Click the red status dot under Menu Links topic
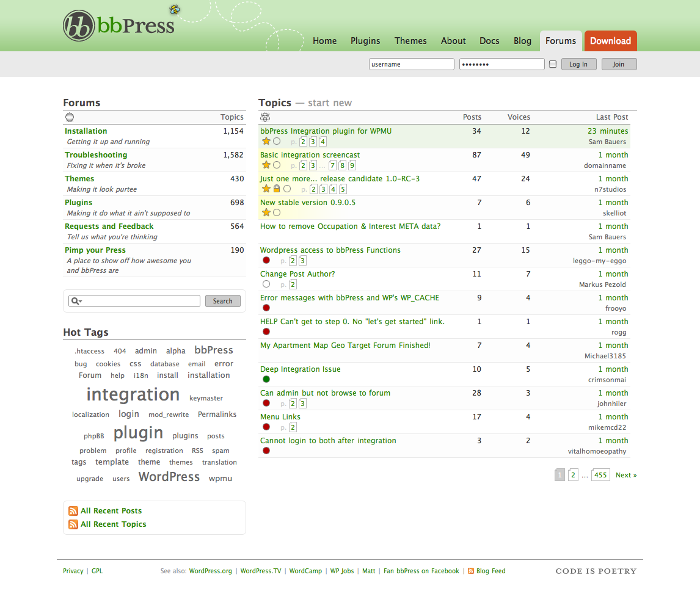The image size is (700, 605). click(266, 427)
